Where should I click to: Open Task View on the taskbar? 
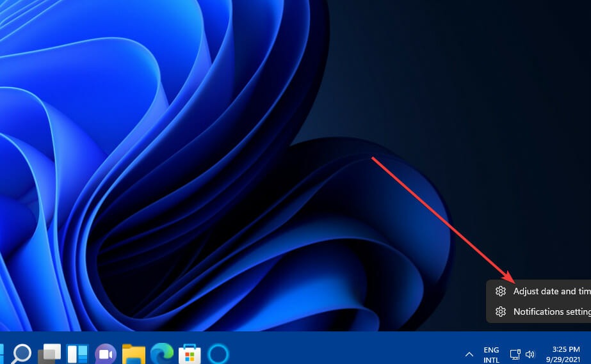pyautogui.click(x=50, y=354)
